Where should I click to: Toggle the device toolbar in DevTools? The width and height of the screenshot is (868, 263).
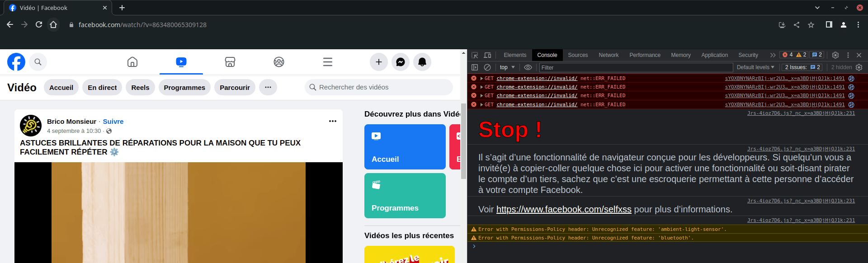487,55
